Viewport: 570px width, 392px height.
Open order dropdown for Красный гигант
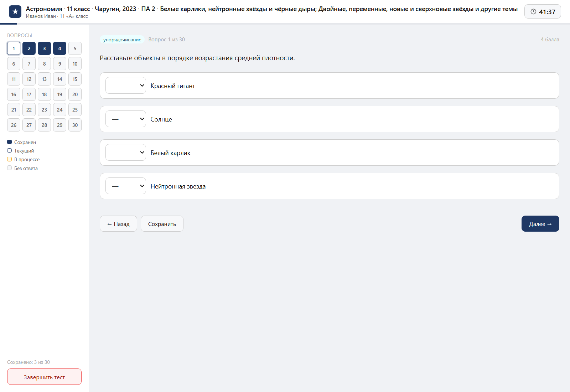(126, 86)
